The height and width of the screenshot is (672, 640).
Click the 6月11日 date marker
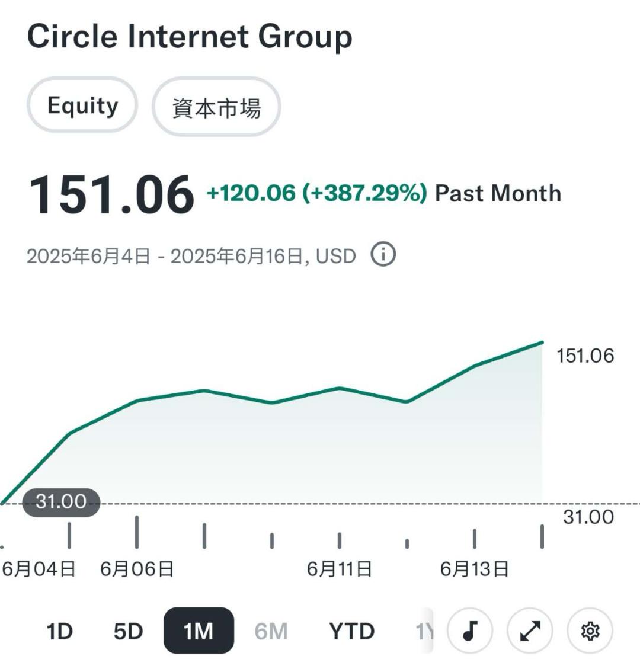[339, 569]
